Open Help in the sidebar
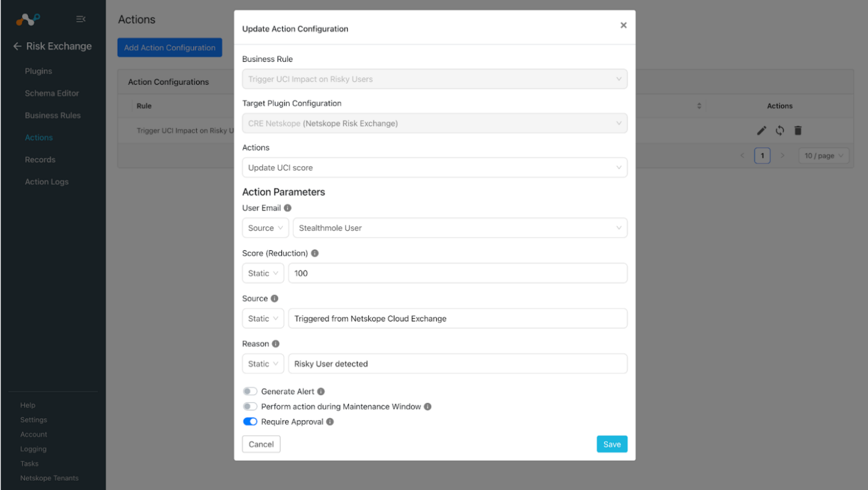Image resolution: width=868 pixels, height=490 pixels. (27, 405)
